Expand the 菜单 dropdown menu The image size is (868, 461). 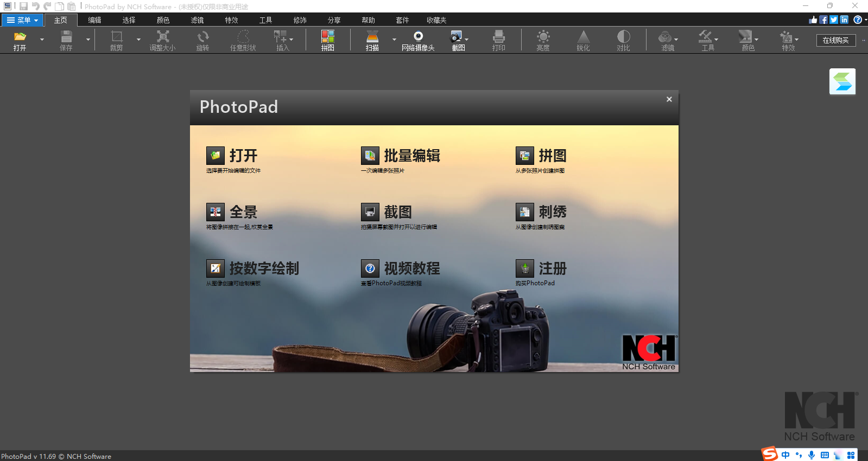coord(22,20)
